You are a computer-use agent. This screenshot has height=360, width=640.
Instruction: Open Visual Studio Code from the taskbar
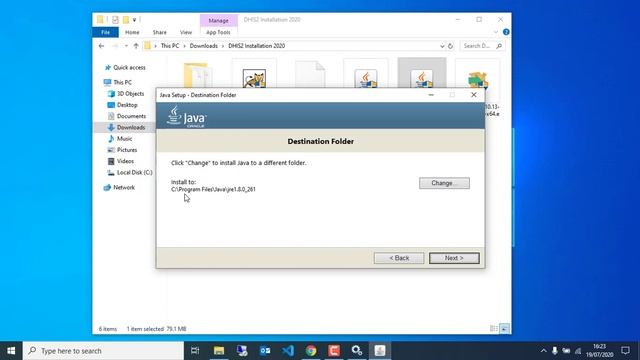pos(288,351)
